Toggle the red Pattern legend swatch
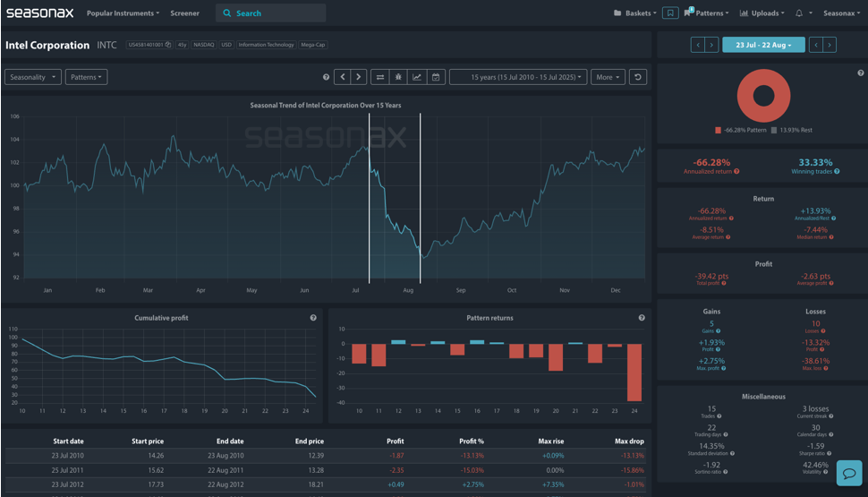 718,130
